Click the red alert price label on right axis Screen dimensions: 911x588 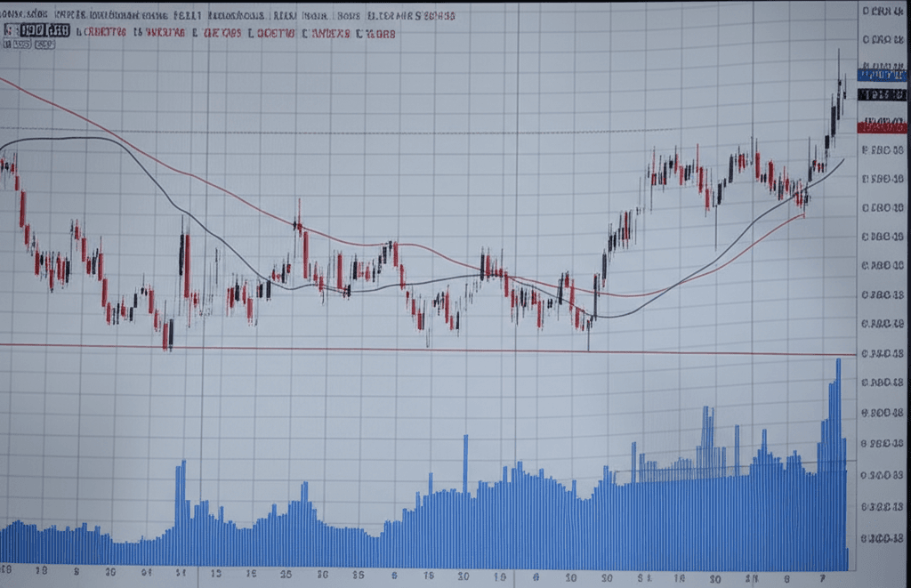[881, 126]
